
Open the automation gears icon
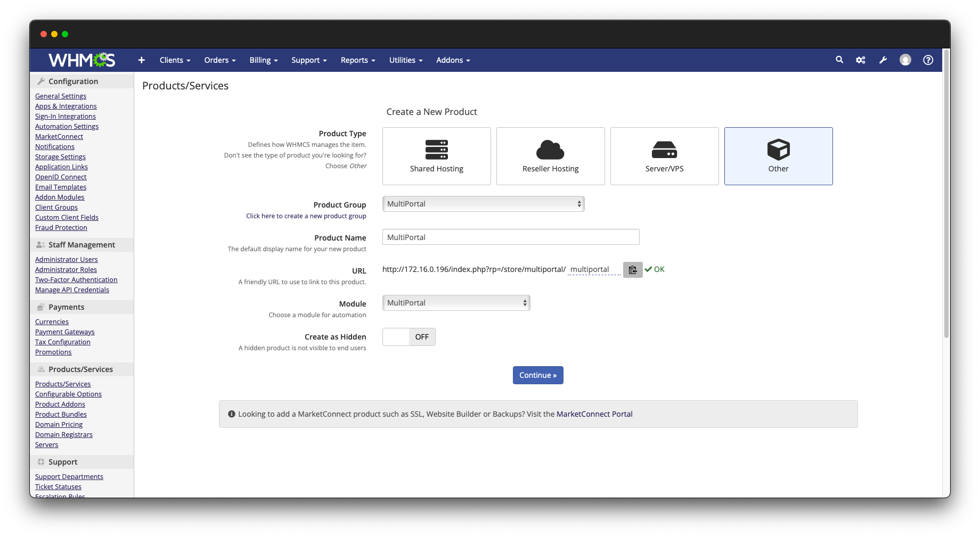861,60
